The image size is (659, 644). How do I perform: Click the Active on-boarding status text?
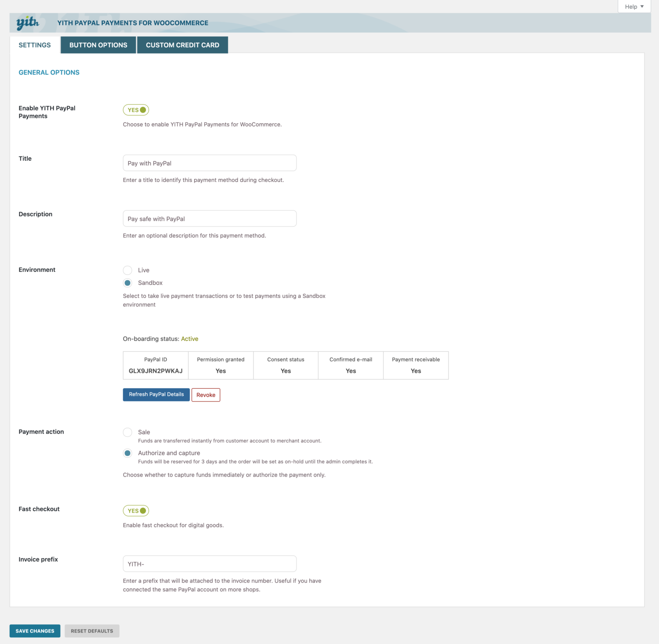[x=190, y=339]
